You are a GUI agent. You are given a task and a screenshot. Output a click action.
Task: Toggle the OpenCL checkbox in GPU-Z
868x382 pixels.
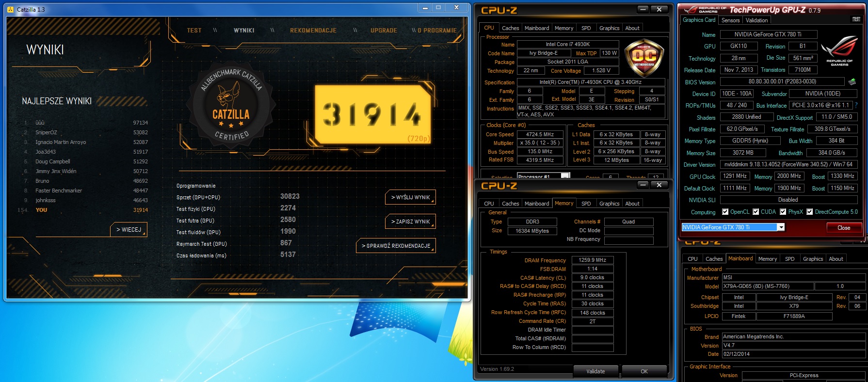pyautogui.click(x=725, y=211)
